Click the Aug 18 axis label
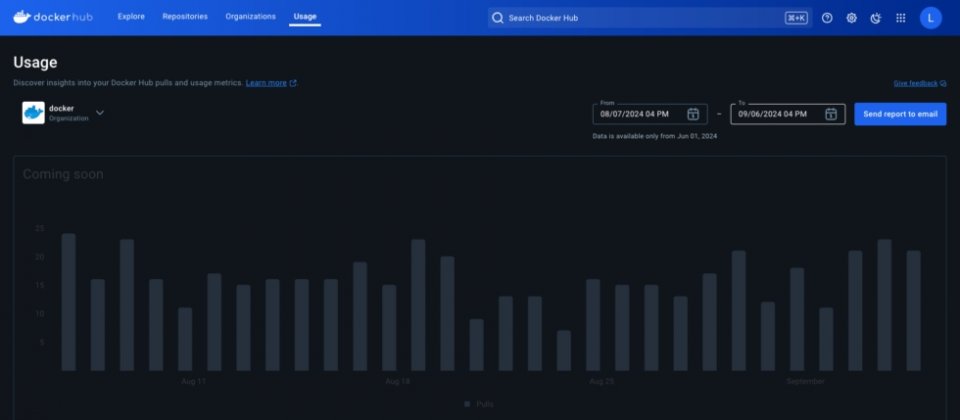The width and height of the screenshot is (960, 420). point(397,381)
